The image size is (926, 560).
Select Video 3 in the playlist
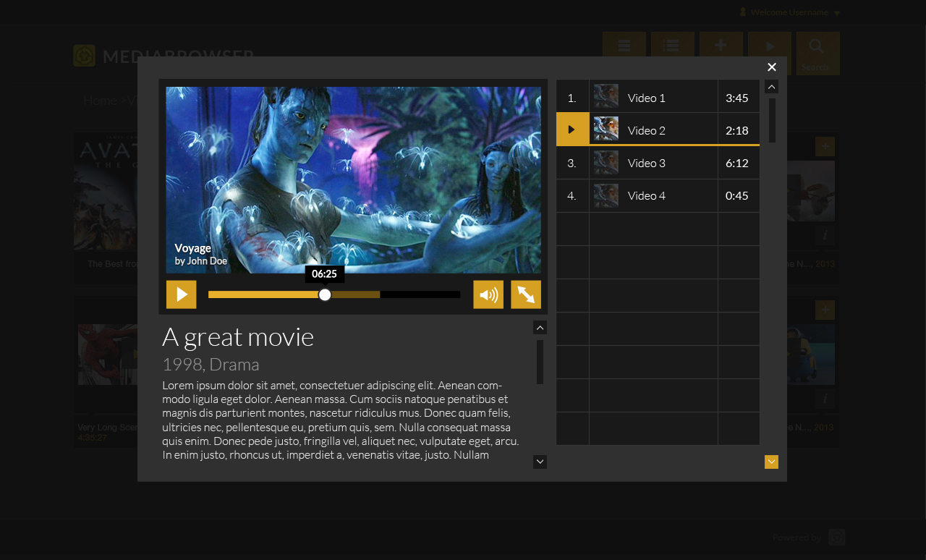658,163
